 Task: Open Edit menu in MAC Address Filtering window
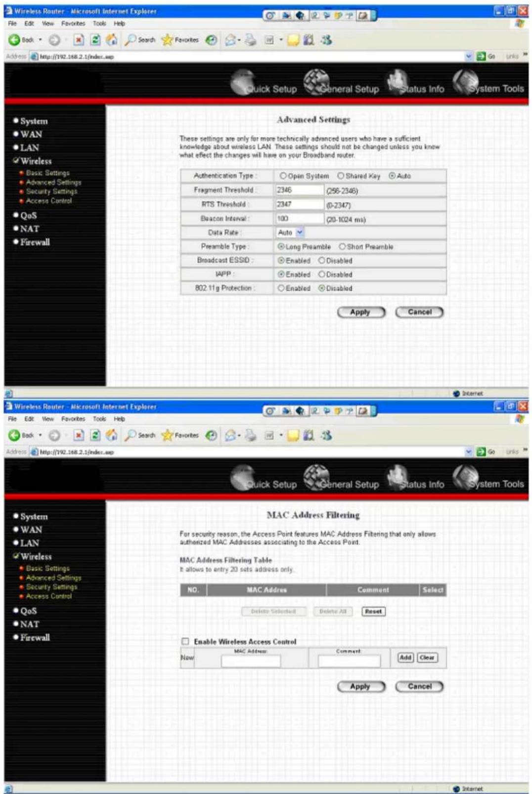(x=30, y=419)
